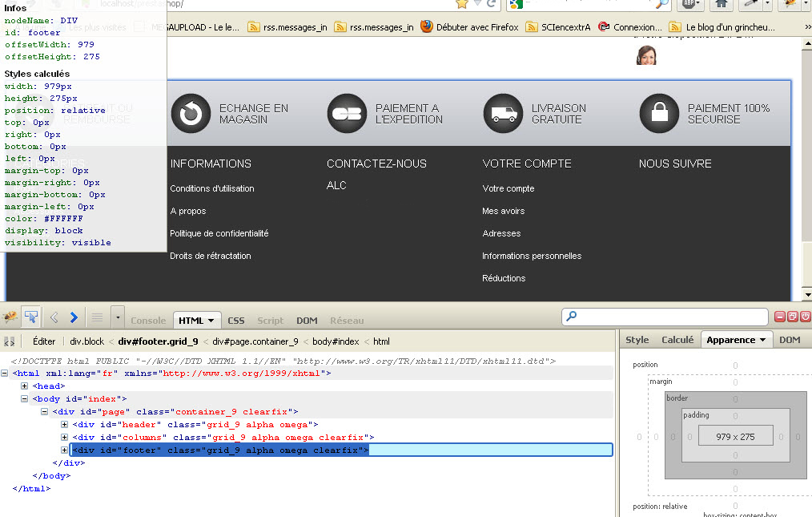Detach Firebug into a new window
This screenshot has height=517, width=812.
coord(792,317)
